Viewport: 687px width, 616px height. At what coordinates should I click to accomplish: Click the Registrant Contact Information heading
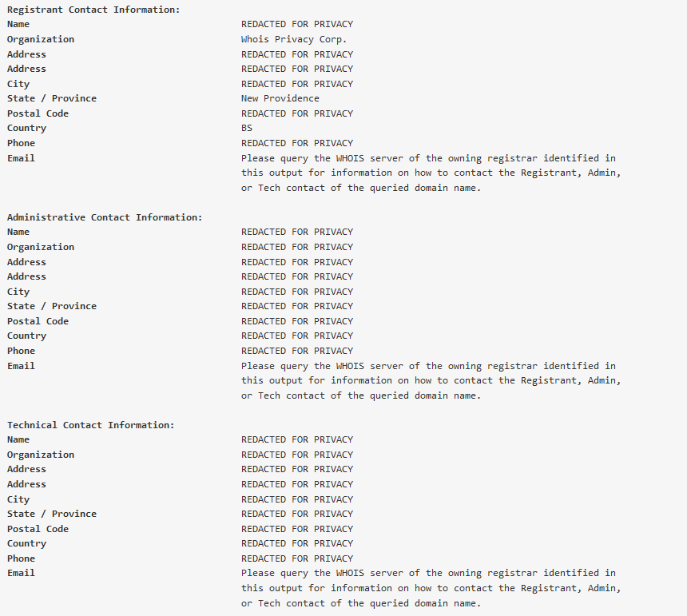point(93,10)
